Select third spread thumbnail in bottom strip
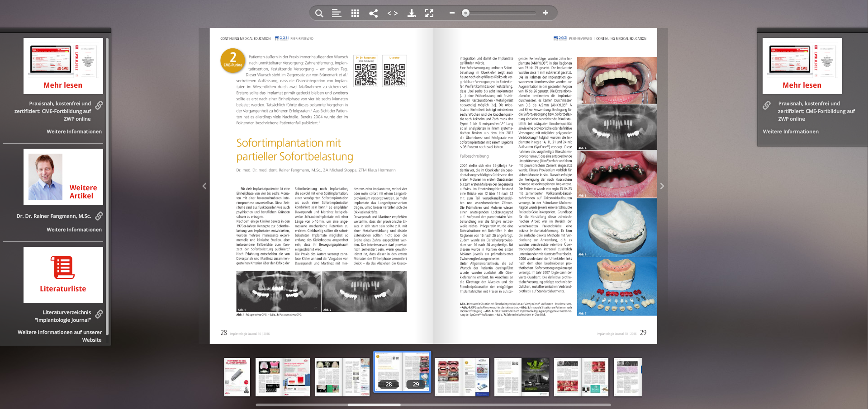Screen dimensions: 868x409 coord(342,377)
